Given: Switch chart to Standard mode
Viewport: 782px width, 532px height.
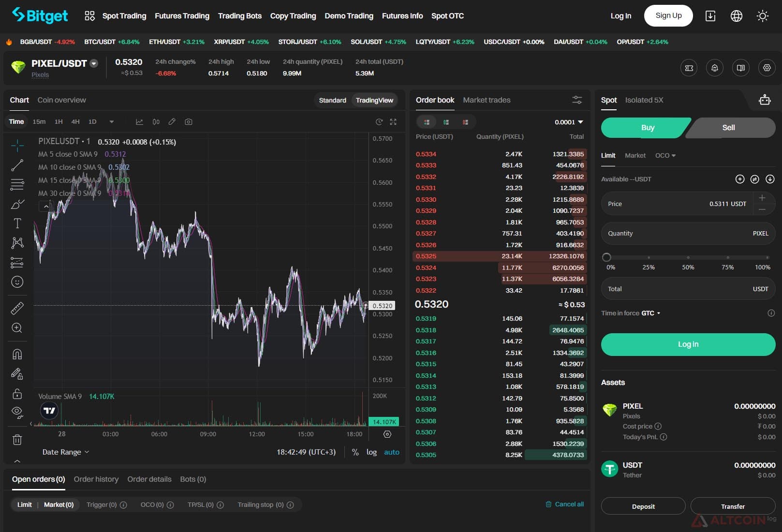Looking at the screenshot, I should (x=333, y=100).
